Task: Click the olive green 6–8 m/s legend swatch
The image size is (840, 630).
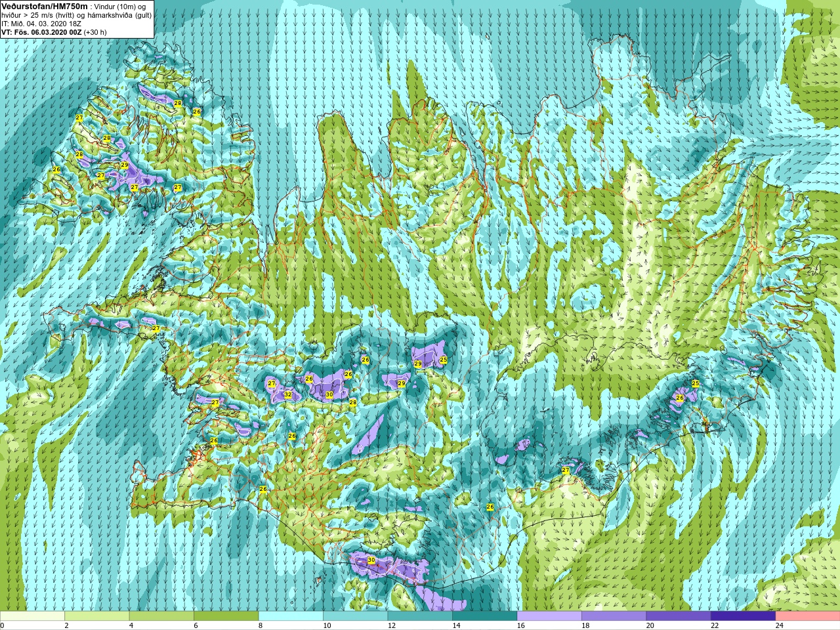Action: click(226, 616)
